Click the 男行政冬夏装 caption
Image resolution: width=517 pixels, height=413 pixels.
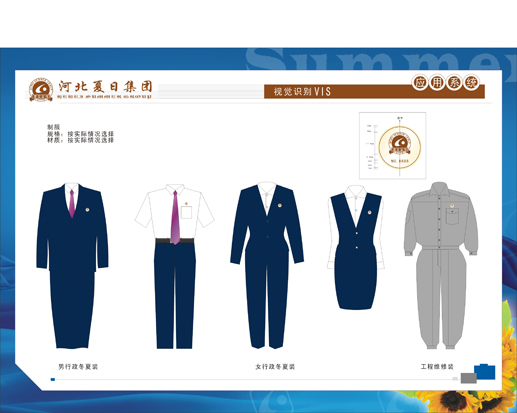(78, 367)
